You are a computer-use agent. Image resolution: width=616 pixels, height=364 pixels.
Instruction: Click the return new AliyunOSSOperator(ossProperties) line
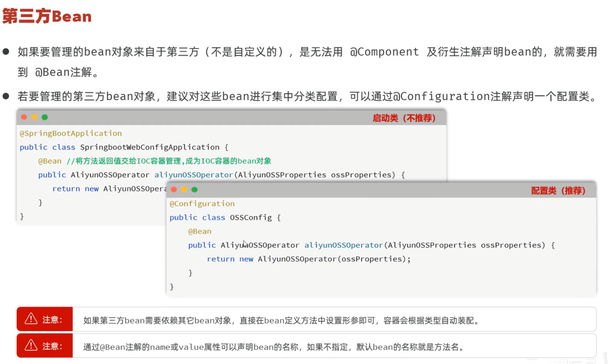coord(308,259)
